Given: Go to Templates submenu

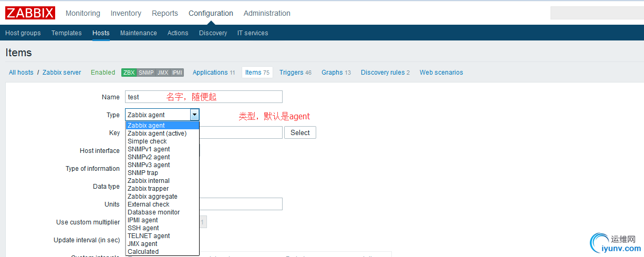Looking at the screenshot, I should pos(67,33).
